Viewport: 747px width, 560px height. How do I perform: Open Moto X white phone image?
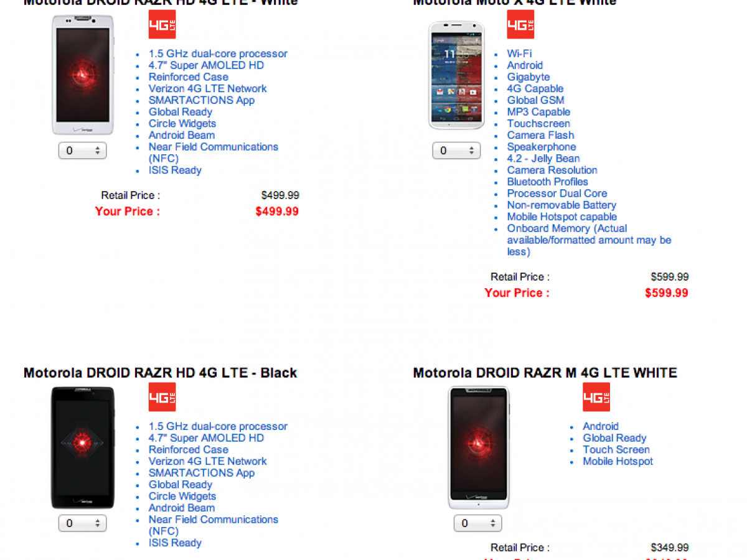tap(456, 75)
